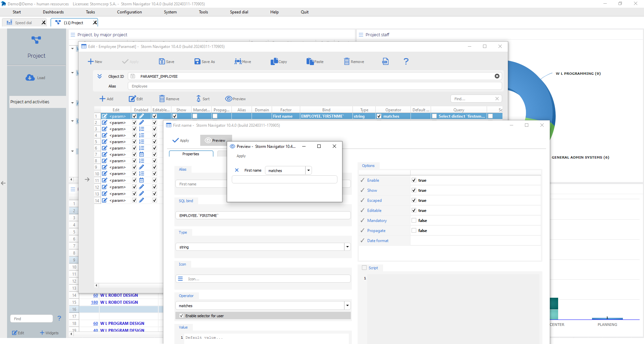
Task: Open the Type string dropdown
Action: click(347, 247)
